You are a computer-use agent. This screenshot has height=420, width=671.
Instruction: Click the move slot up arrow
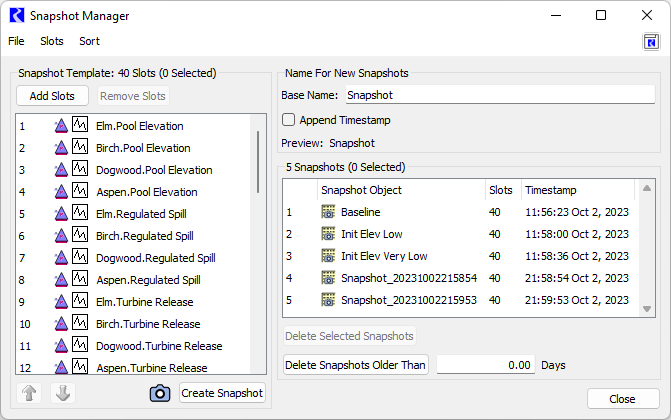30,393
